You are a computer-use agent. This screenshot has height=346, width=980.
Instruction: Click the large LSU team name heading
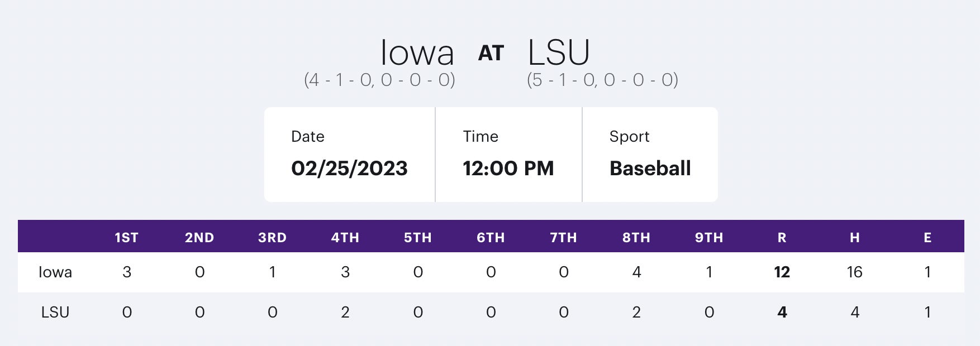coord(559,53)
